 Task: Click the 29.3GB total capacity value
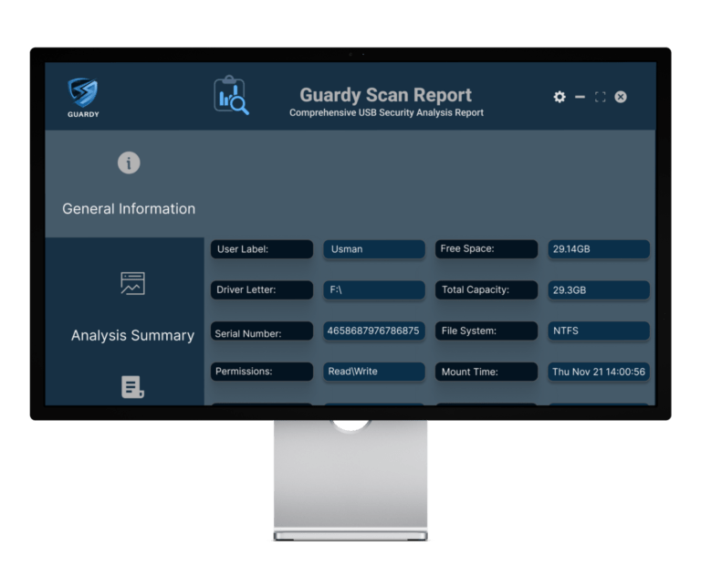point(599,290)
